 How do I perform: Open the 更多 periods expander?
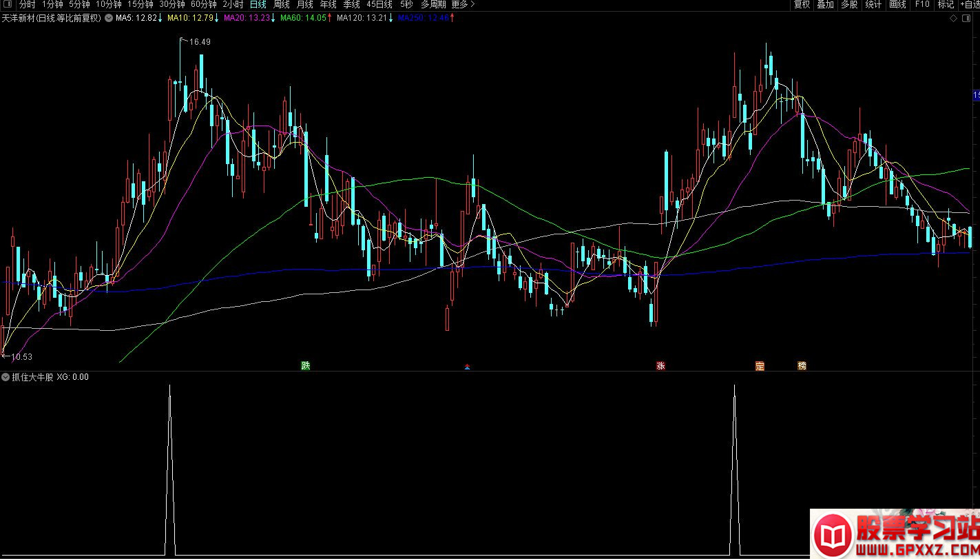(463, 4)
